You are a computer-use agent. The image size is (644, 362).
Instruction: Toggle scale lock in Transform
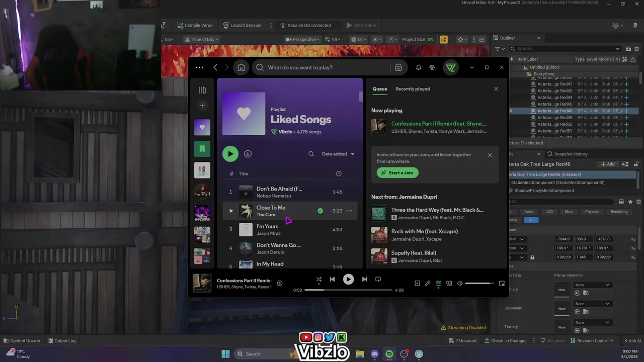click(x=532, y=257)
